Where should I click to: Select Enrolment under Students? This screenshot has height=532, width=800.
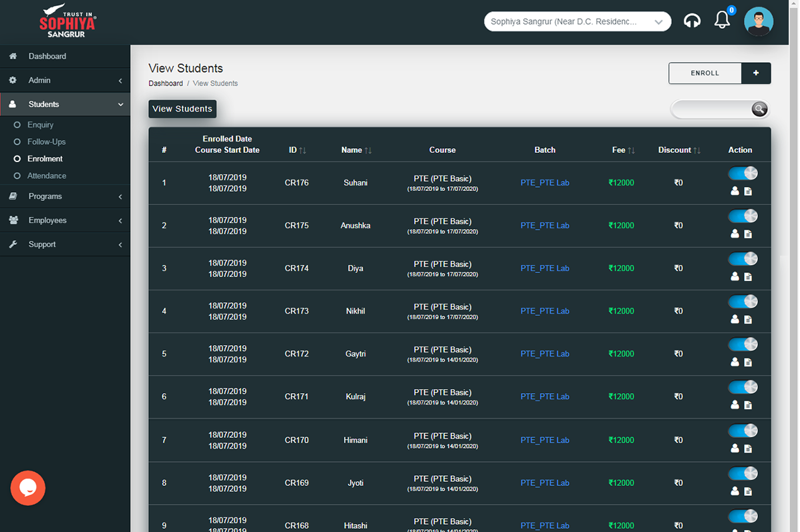click(45, 159)
